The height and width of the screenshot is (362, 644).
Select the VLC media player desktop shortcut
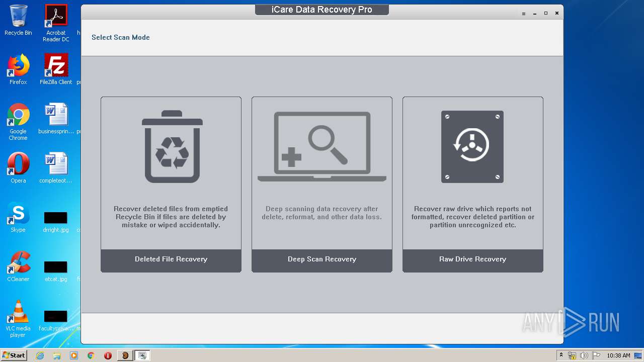(18, 319)
